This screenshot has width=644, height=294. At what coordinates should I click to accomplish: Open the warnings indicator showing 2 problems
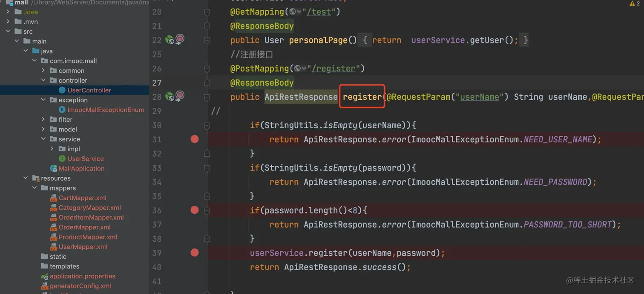tap(634, 3)
